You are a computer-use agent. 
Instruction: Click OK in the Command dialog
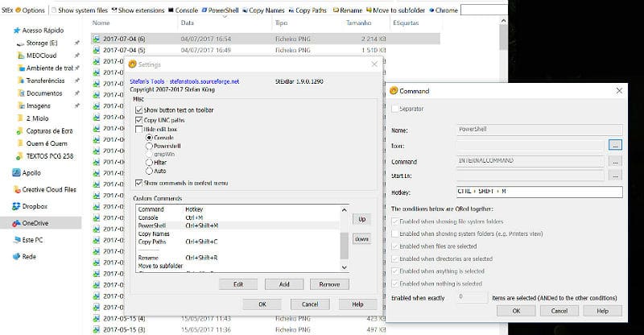(516, 311)
